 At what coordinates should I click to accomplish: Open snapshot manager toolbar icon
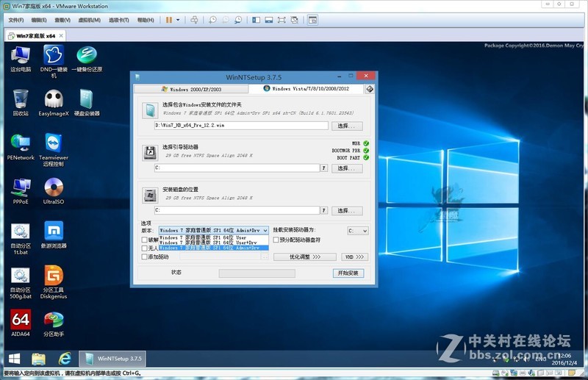click(238, 20)
